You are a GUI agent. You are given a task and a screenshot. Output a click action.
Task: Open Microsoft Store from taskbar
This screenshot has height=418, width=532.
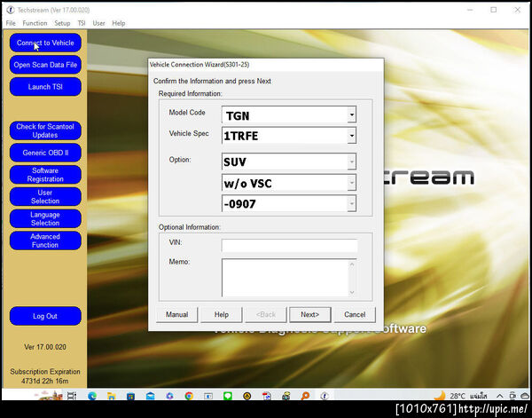[x=130, y=396]
